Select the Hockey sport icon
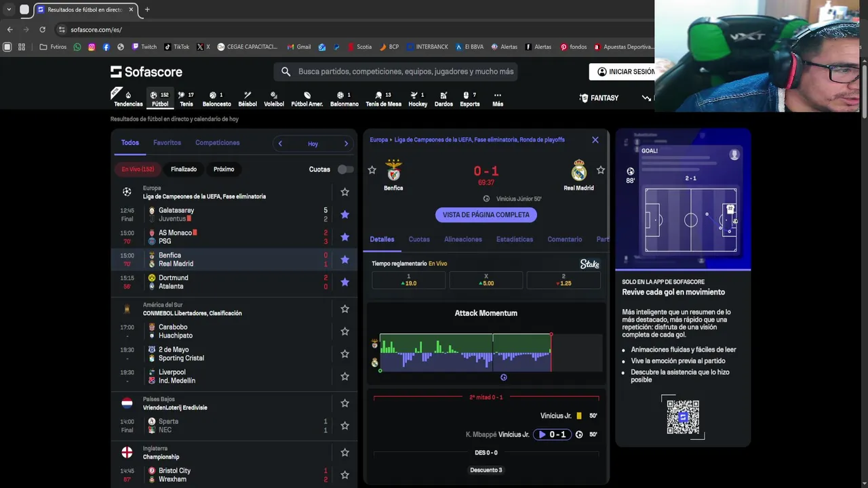The width and height of the screenshot is (868, 488). tap(418, 98)
